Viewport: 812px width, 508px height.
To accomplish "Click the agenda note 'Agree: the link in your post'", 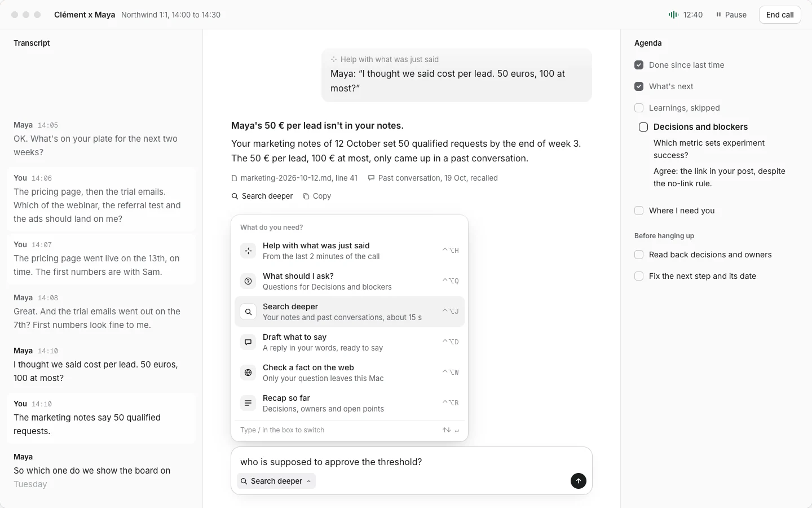I will [720, 177].
